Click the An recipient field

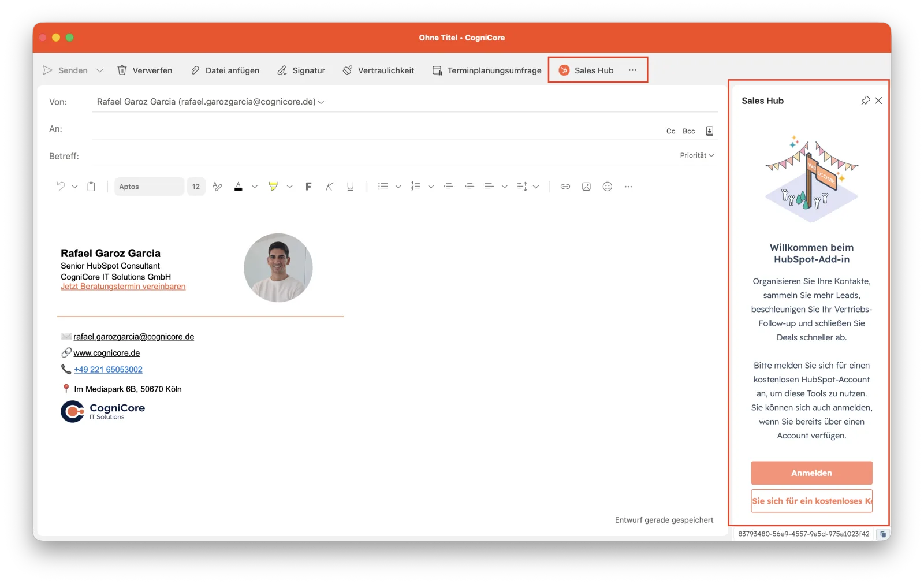375,129
